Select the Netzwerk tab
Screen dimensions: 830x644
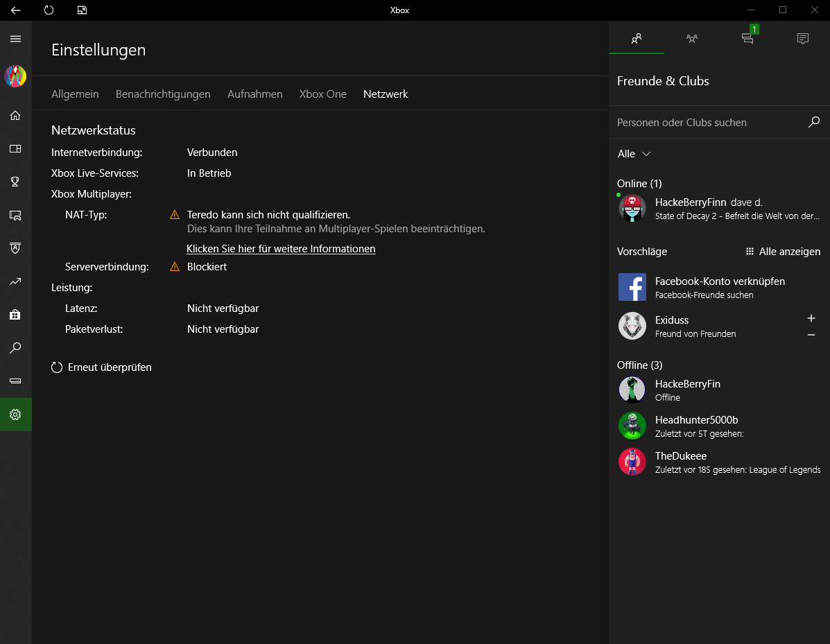coord(386,94)
